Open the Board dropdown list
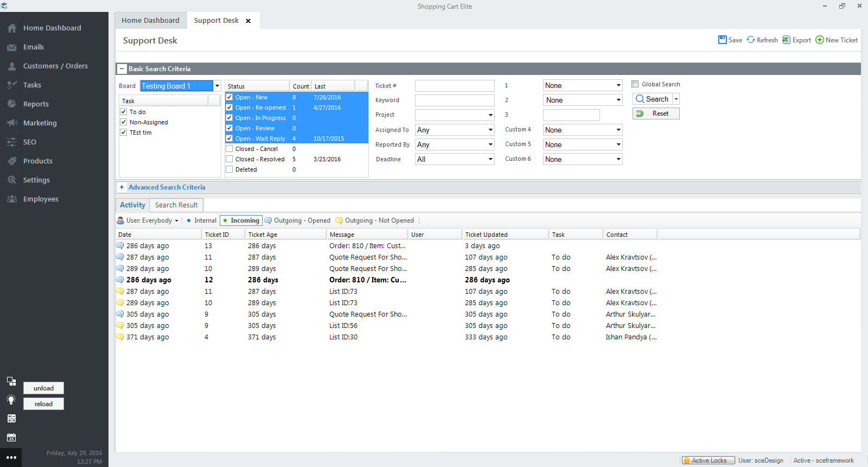This screenshot has width=868, height=467. (217, 86)
